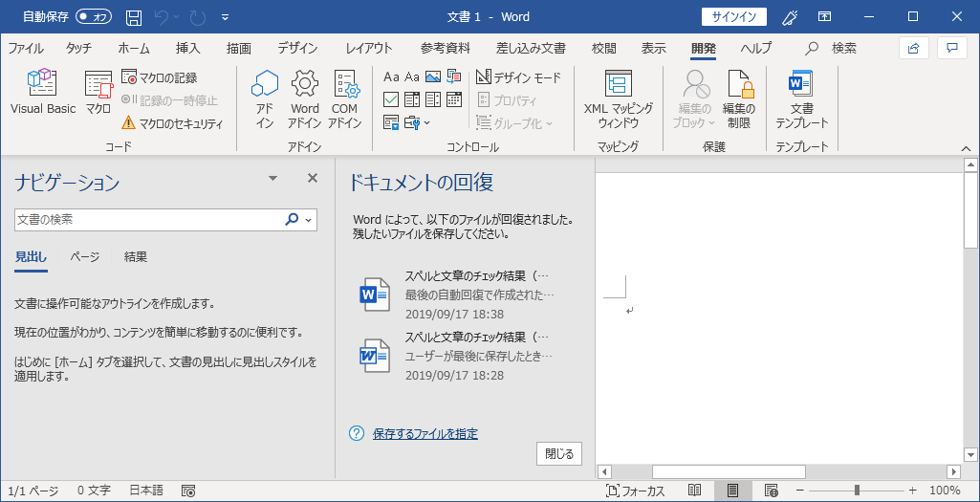Open 編集の制限 restrict editing pane
This screenshot has height=502, width=980.
[739, 99]
